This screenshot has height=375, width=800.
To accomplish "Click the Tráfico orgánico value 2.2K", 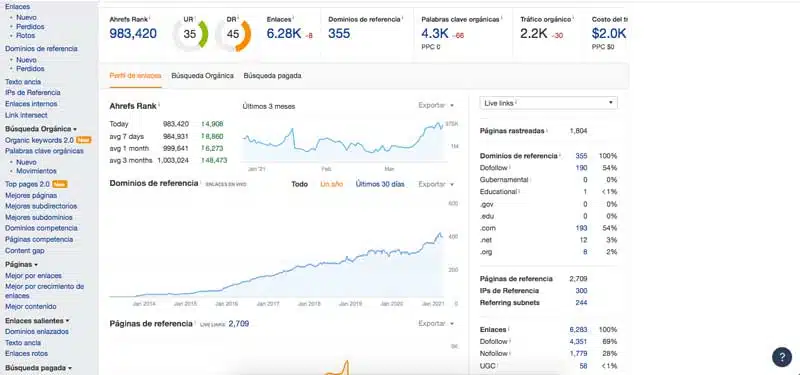I will coord(534,34).
